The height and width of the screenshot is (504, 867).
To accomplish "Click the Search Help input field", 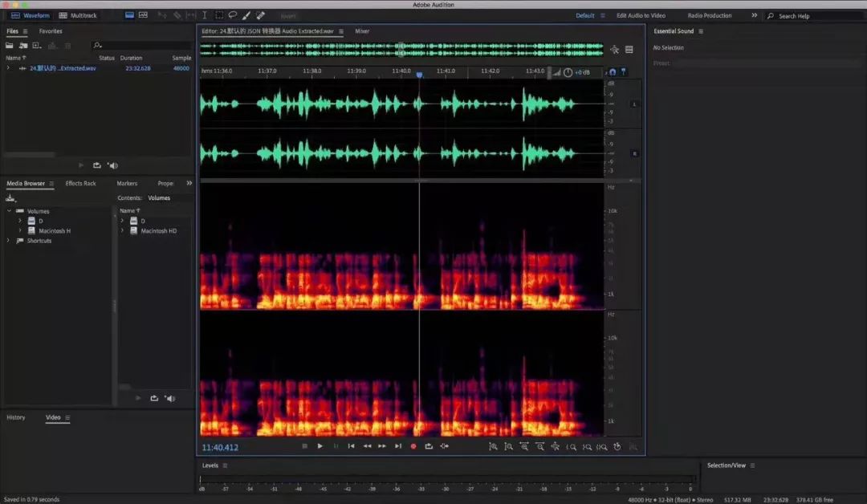I will click(811, 16).
